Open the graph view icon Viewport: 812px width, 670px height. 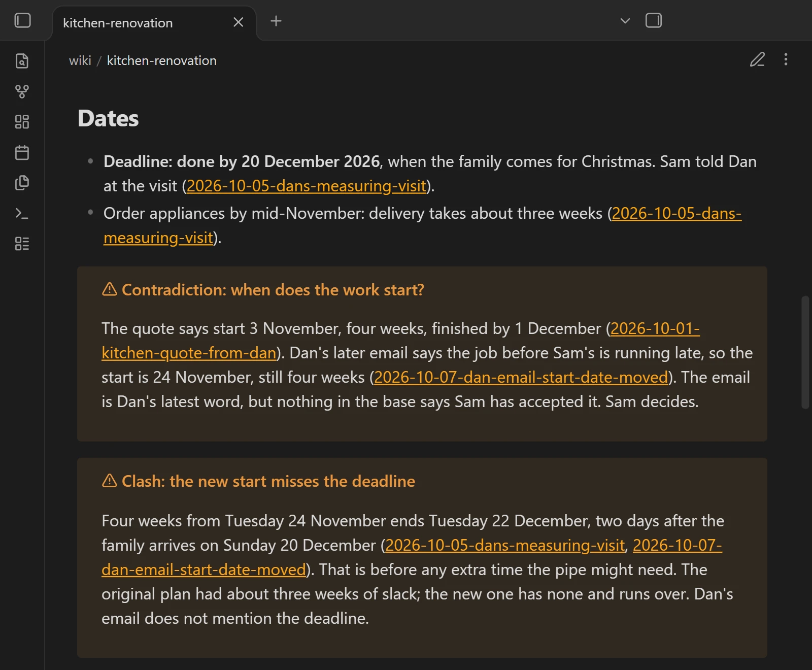point(22,91)
